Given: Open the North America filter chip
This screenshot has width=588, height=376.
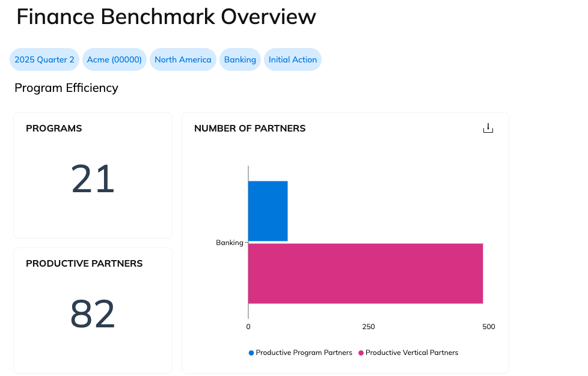Looking at the screenshot, I should [183, 59].
